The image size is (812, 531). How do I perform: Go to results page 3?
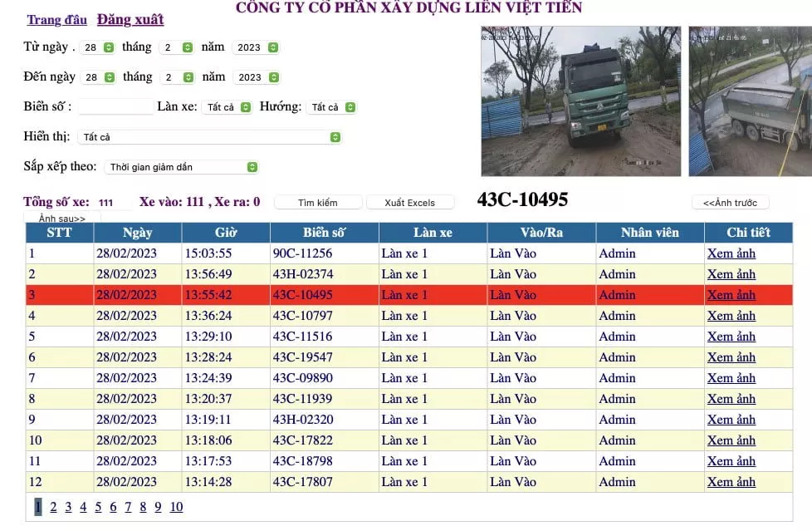(68, 507)
